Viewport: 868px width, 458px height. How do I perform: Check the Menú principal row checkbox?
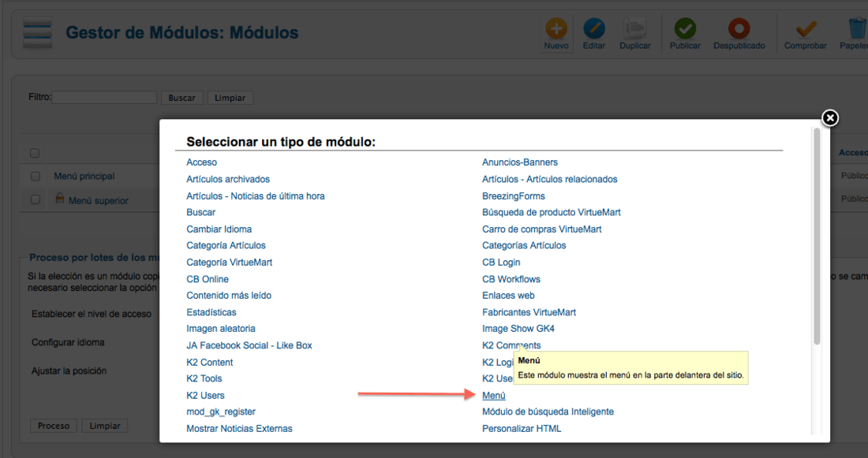coord(36,177)
